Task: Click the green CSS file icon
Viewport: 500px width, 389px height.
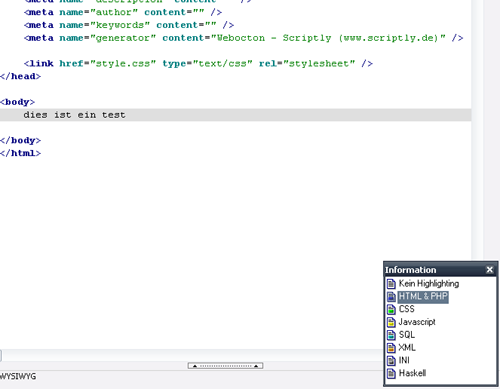Action: (x=391, y=309)
